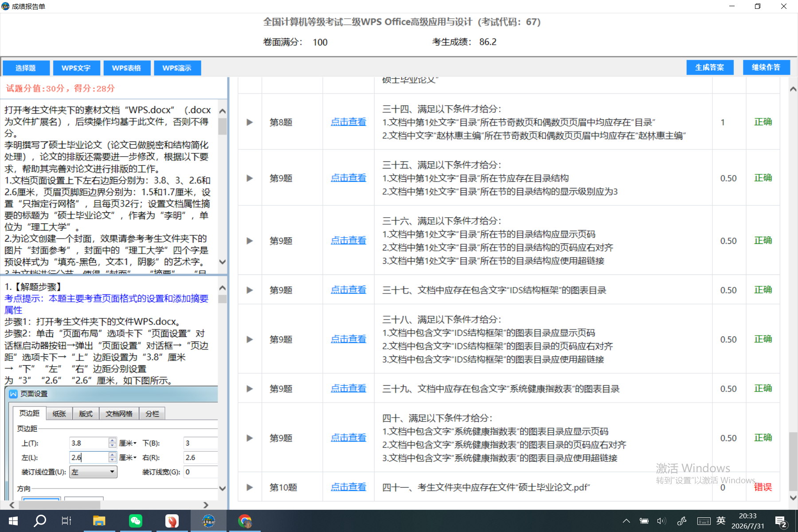Expand the 三十七 IDS结构框架 row triangle
Screen dimensions: 798x532
pyautogui.click(x=250, y=290)
